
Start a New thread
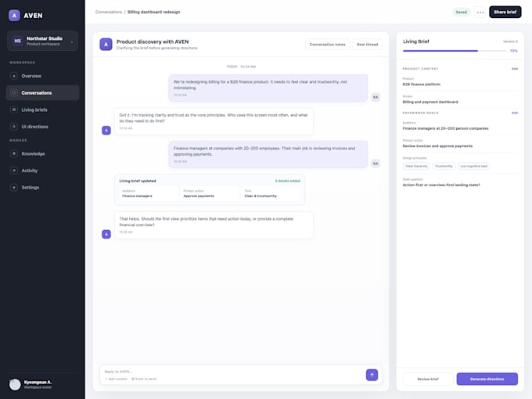tap(367, 45)
